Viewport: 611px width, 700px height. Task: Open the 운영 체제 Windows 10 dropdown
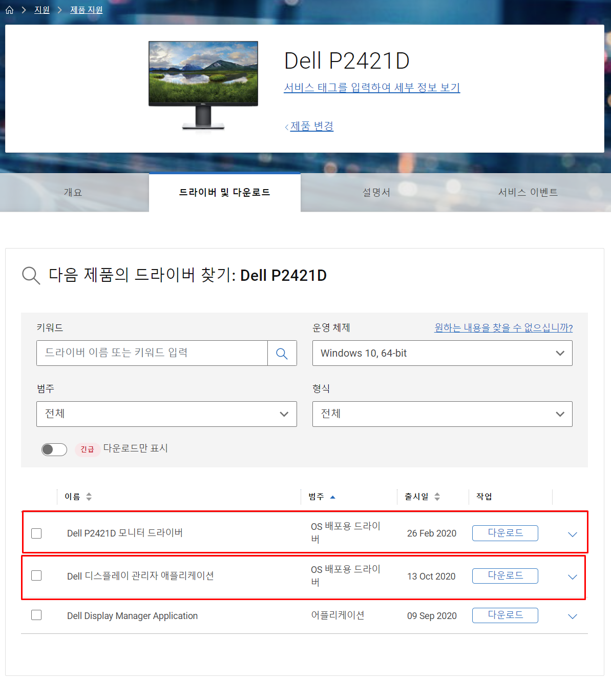pyautogui.click(x=442, y=353)
